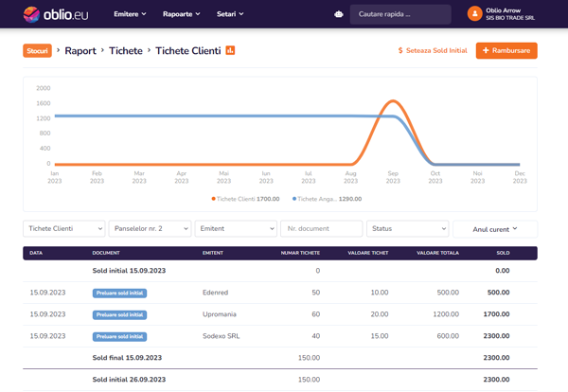Go to the Raport breadcrumb
The width and height of the screenshot is (568, 392).
pyautogui.click(x=80, y=51)
